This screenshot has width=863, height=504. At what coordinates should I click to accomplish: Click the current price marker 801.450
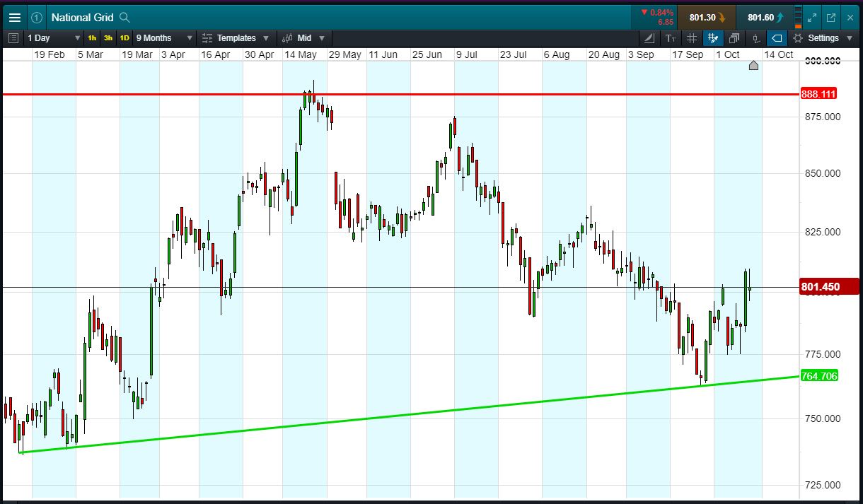point(829,287)
